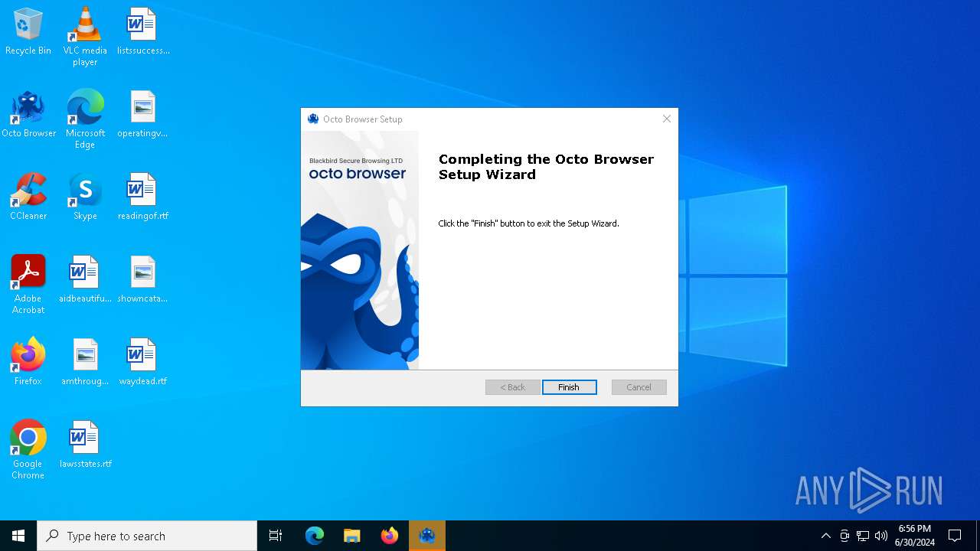Viewport: 980px width, 551px height.
Task: Open File Explorer from the taskbar
Action: click(x=352, y=536)
